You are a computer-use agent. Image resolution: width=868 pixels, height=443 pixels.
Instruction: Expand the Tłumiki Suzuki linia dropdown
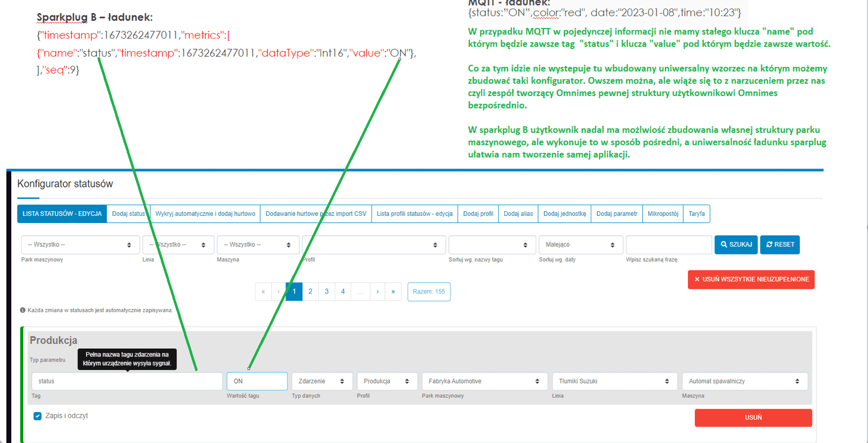614,381
